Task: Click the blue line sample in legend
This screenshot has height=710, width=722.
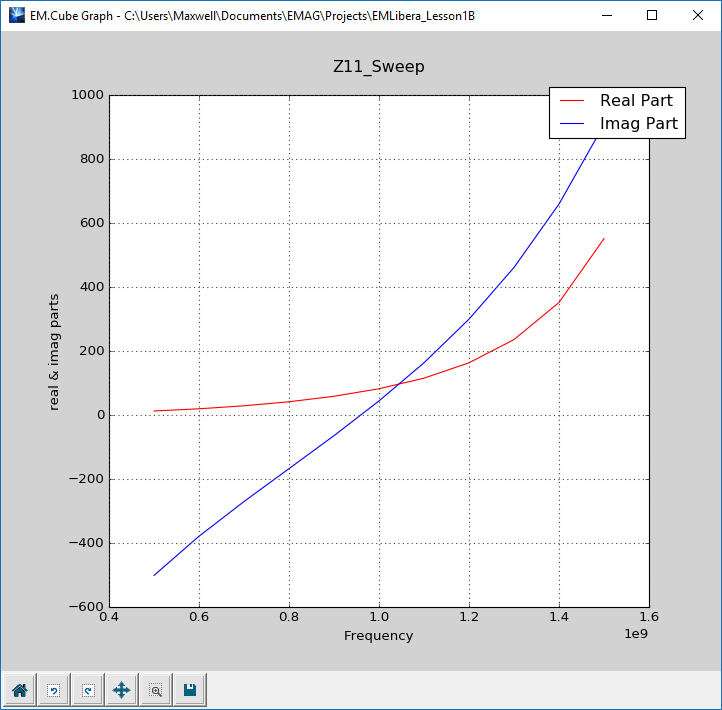Action: pyautogui.click(x=572, y=123)
